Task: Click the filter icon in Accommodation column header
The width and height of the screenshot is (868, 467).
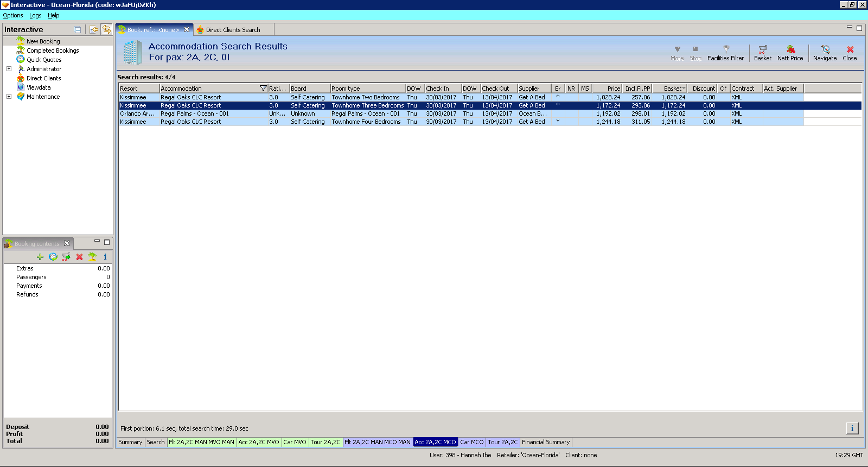Action: (263, 89)
